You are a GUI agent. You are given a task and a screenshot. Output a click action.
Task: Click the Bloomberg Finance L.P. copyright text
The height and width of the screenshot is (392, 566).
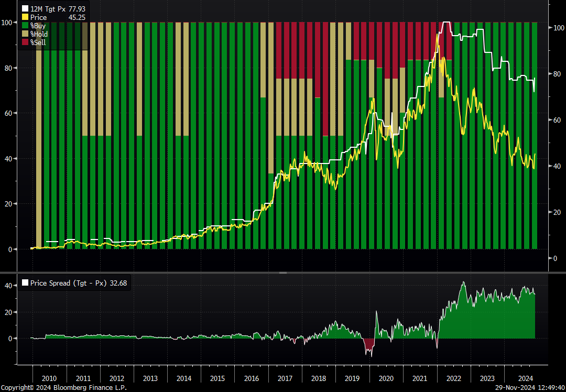tap(63, 388)
